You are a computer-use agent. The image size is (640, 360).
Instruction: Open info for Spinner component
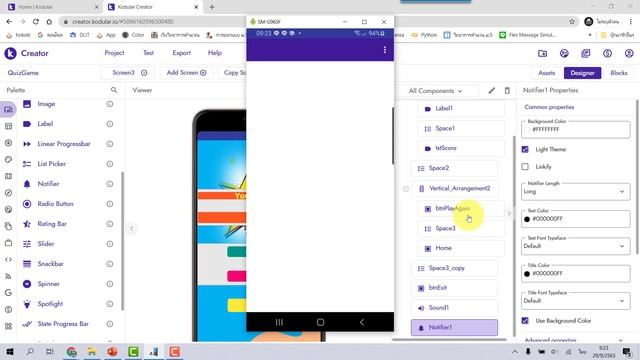tap(110, 284)
